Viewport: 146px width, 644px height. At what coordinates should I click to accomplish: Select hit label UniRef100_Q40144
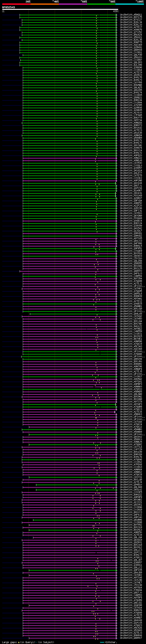pos(131,183)
